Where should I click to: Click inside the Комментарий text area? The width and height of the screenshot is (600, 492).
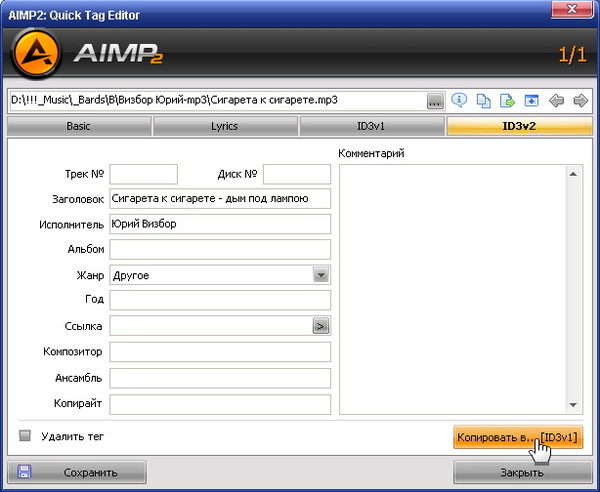pos(453,289)
